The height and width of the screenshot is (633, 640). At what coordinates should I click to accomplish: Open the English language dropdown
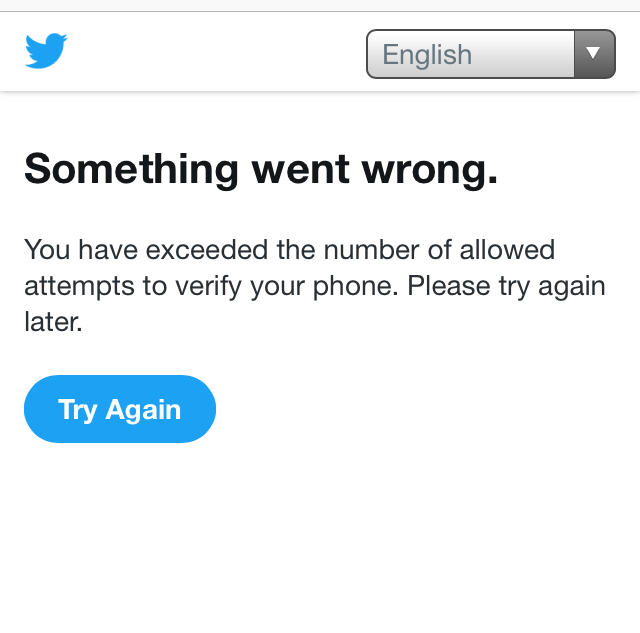490,54
